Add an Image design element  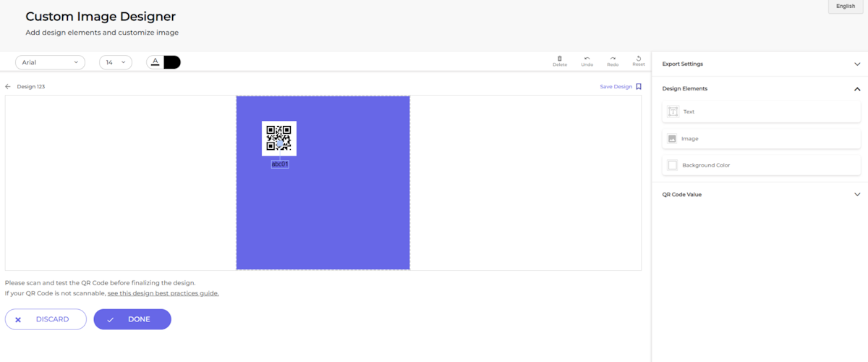point(762,138)
